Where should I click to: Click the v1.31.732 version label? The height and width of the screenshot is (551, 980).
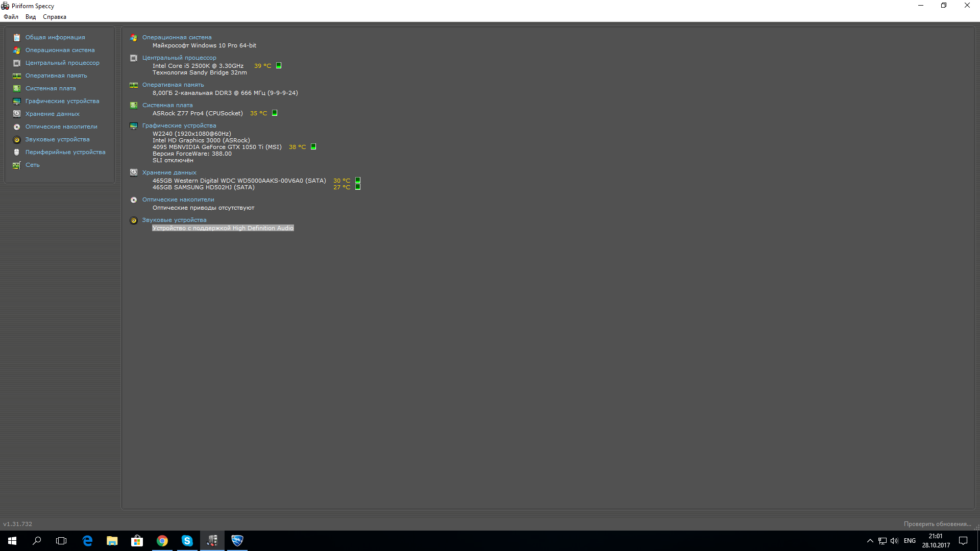pyautogui.click(x=17, y=524)
